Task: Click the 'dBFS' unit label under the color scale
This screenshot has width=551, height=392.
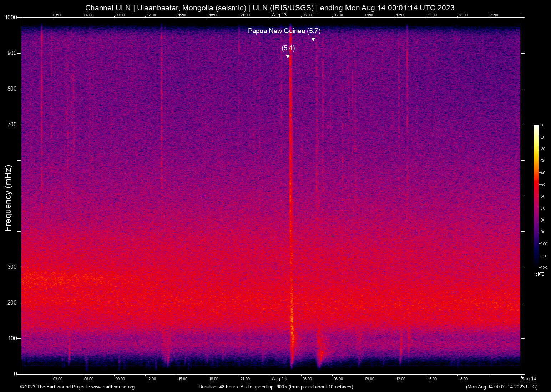Action: coord(540,274)
